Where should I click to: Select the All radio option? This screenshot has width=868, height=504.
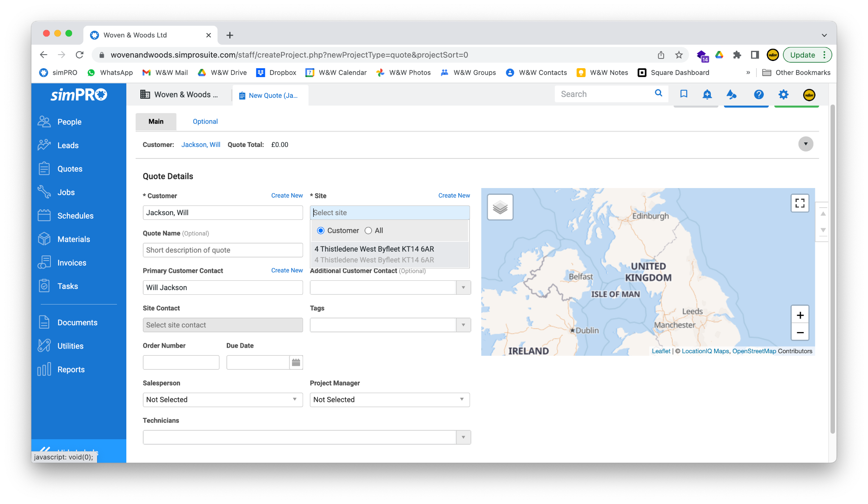tap(368, 230)
